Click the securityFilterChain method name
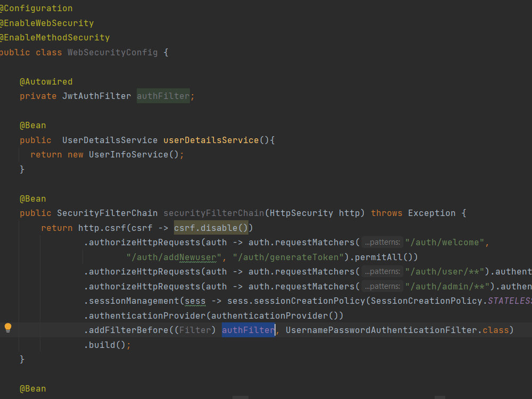Image resolution: width=532 pixels, height=399 pixels. click(x=214, y=213)
